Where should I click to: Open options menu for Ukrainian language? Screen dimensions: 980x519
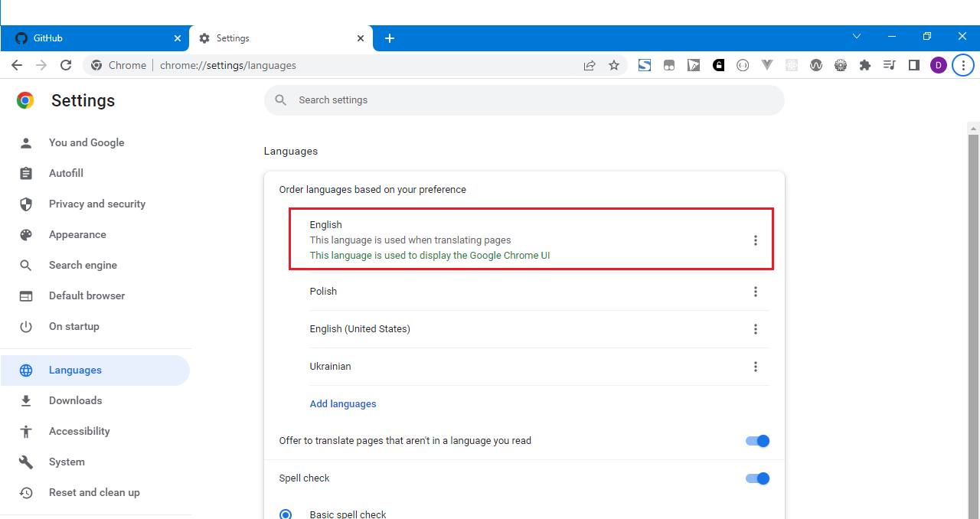tap(756, 367)
